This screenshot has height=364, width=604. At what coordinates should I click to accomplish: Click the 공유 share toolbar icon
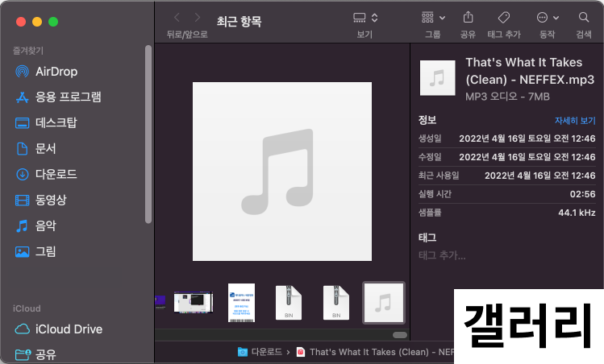point(468,18)
